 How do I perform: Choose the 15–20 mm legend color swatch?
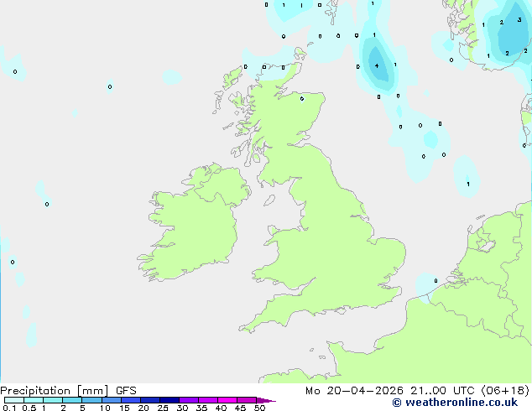(x=130, y=400)
